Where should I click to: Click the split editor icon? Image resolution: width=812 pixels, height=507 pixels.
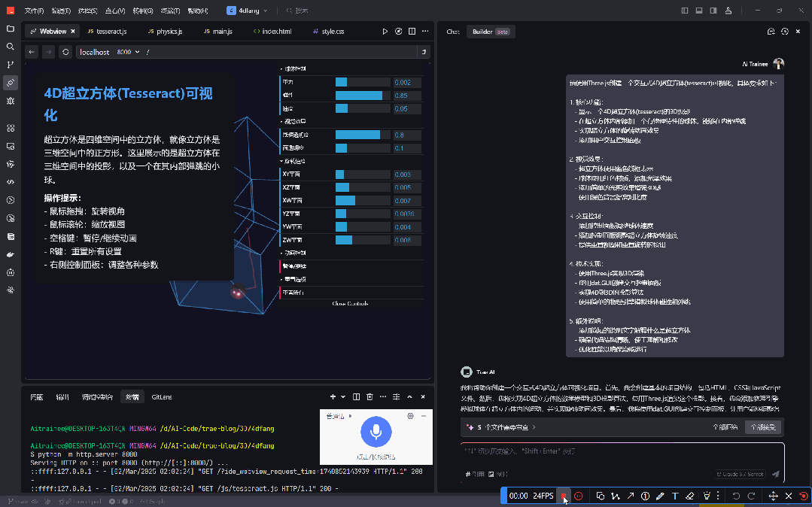(412, 32)
